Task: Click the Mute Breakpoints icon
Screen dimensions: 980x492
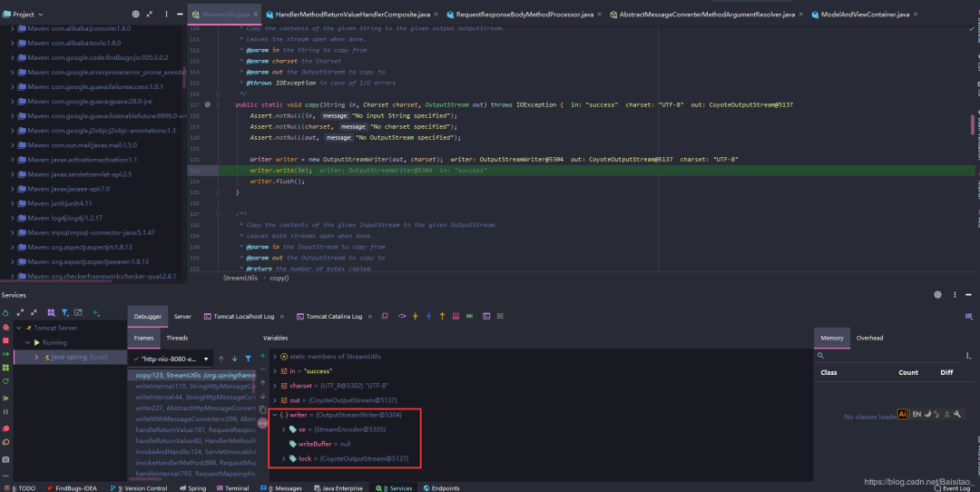Action: 5,443
